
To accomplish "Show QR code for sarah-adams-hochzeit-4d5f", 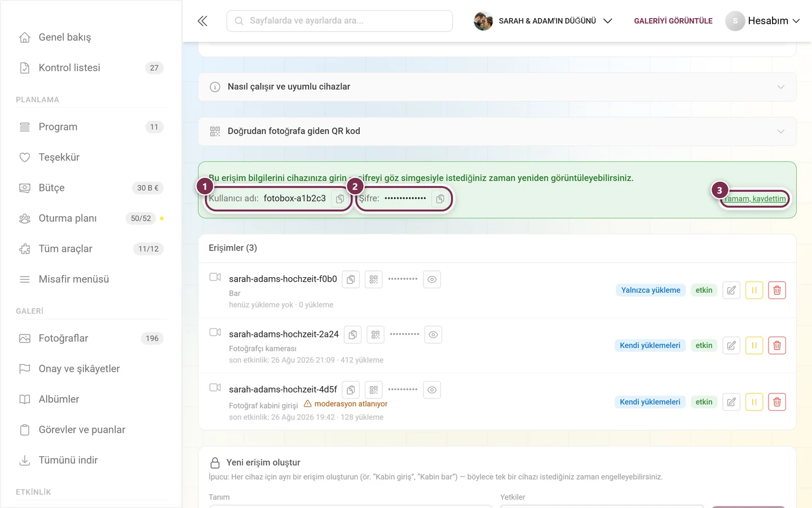I will [x=373, y=390].
